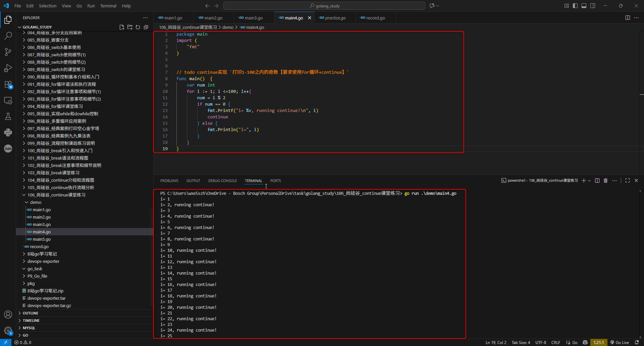644x346 pixels.
Task: Open the Terminal menu
Action: point(108,6)
